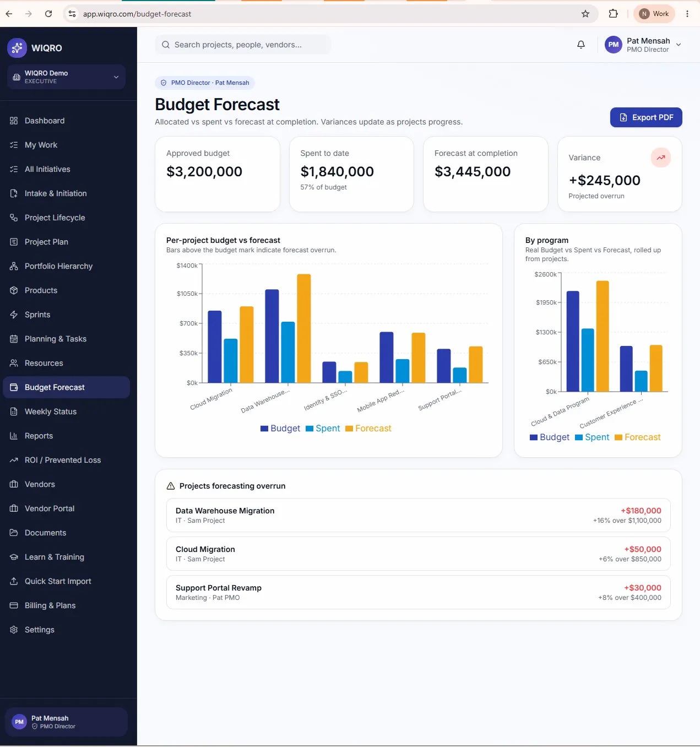The image size is (700, 747).
Task: Click the Portfolio Hierarchy tree icon
Action: point(14,266)
